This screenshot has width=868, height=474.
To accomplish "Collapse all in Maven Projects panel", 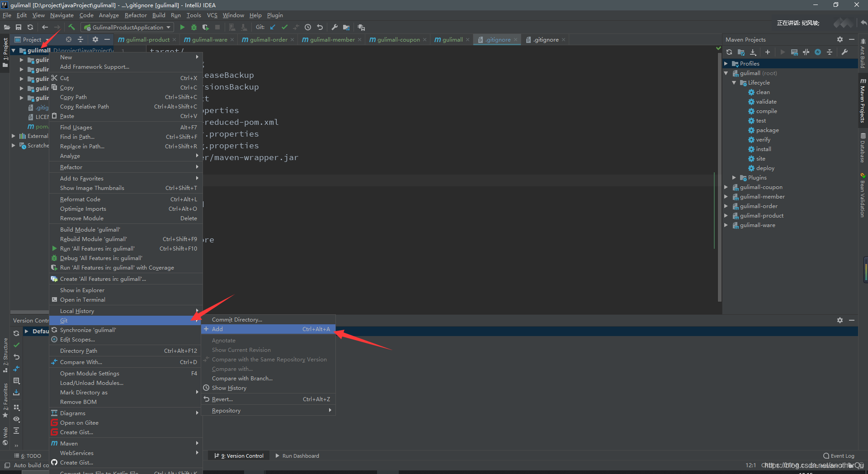I will pyautogui.click(x=830, y=52).
